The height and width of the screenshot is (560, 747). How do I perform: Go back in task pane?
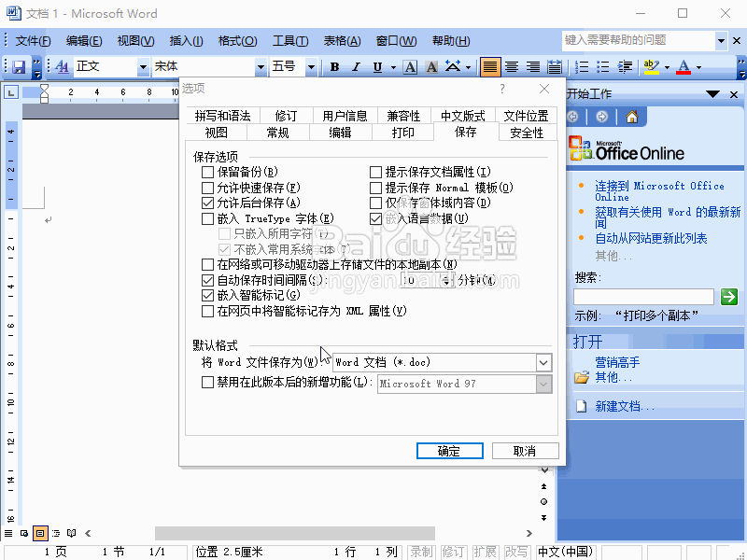point(573,117)
